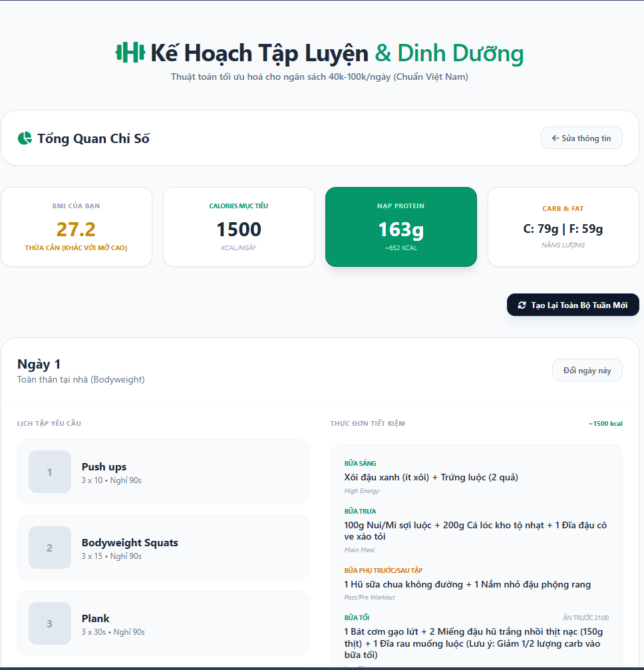Select the BMI của bạn 27.2 card
The height and width of the screenshot is (670, 644).
pos(77,227)
